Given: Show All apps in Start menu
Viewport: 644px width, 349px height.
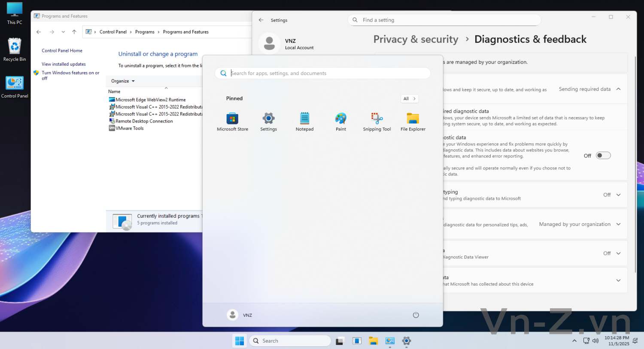Looking at the screenshot, I should point(409,99).
